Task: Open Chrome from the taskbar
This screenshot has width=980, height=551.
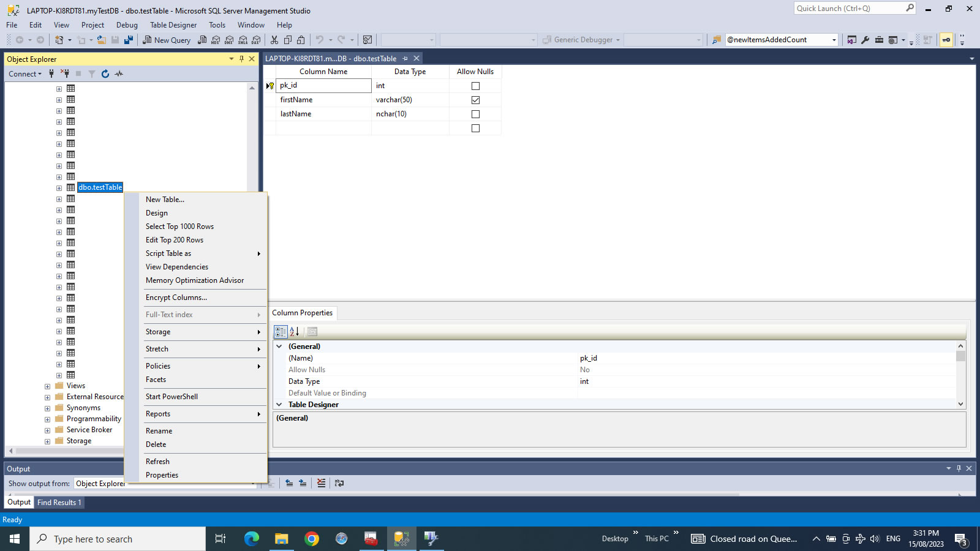Action: pyautogui.click(x=312, y=539)
